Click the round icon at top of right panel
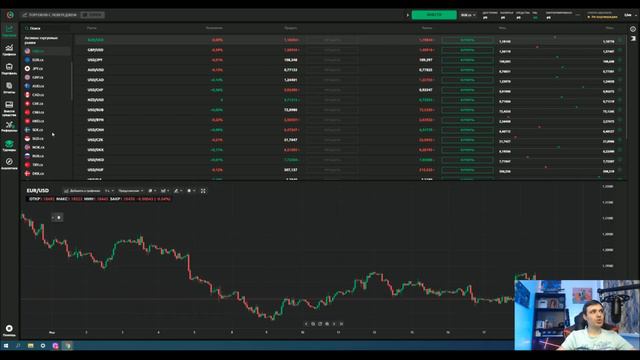The image size is (640, 360). coord(633,29)
